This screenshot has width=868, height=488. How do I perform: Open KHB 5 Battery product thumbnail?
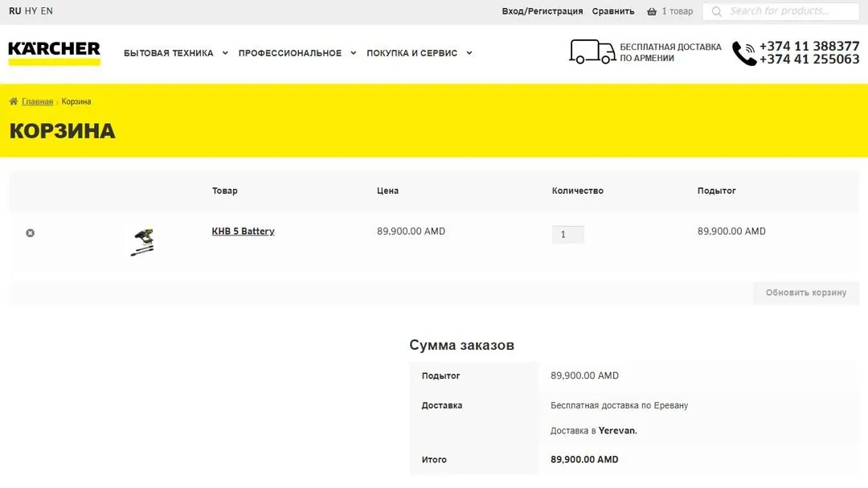pos(143,242)
